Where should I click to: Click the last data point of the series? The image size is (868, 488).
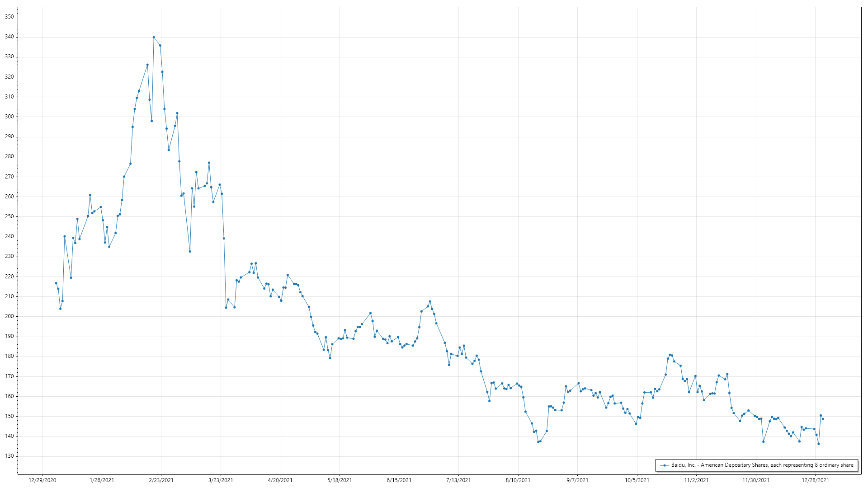(823, 419)
